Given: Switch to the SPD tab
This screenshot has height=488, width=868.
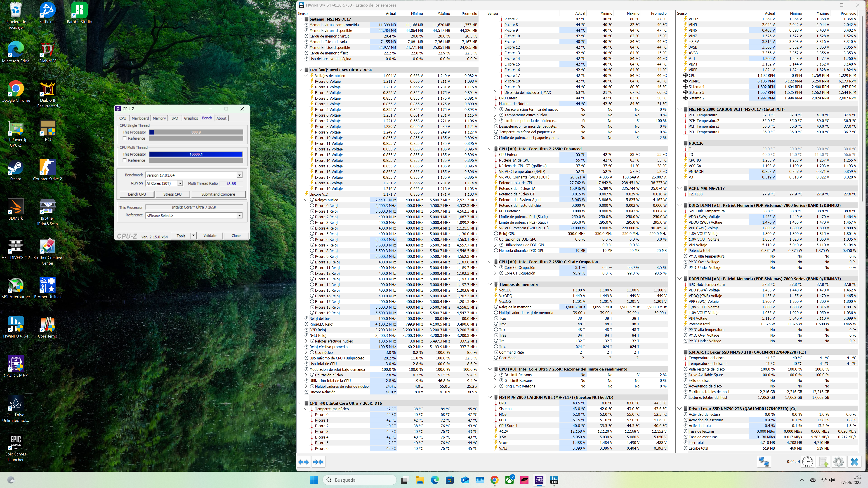Looking at the screenshot, I should click(x=175, y=118).
